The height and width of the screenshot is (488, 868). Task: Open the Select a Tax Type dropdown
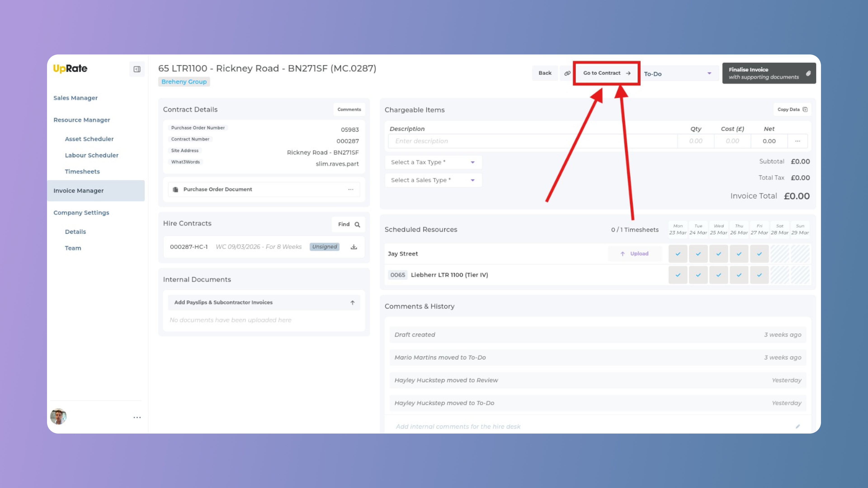coord(433,162)
